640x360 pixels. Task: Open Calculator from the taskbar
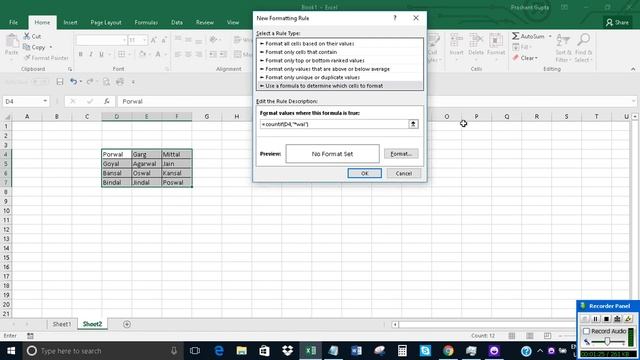pos(402,351)
